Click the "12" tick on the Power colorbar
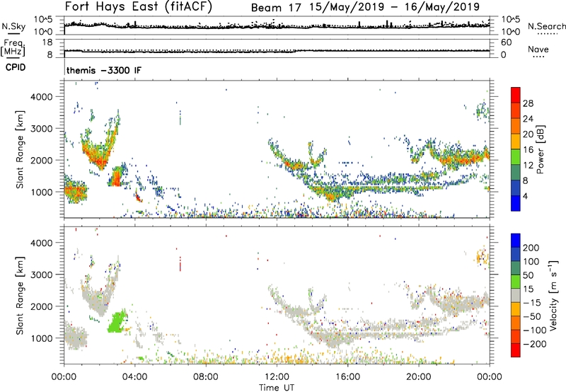Screen dimensions: 566x392 pyautogui.click(x=528, y=165)
